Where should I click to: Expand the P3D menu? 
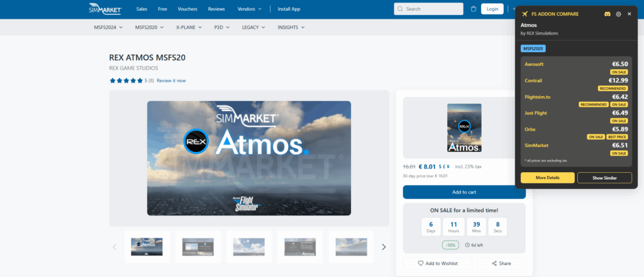click(x=222, y=28)
